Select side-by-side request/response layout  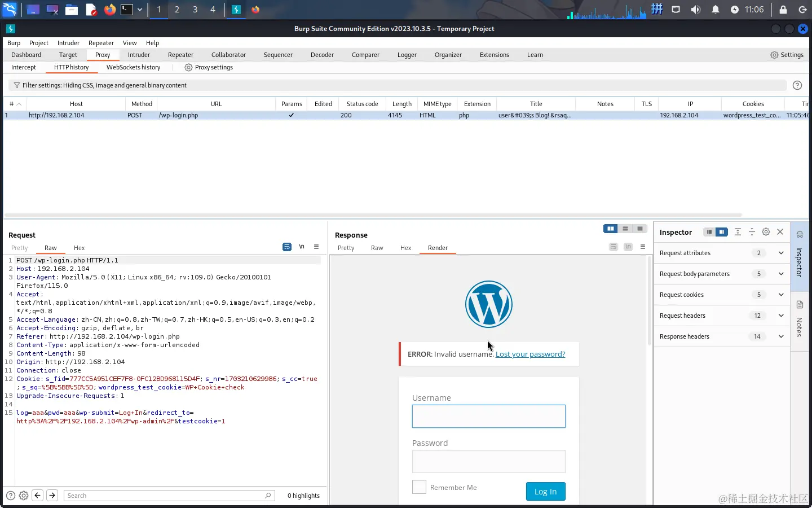pos(611,229)
